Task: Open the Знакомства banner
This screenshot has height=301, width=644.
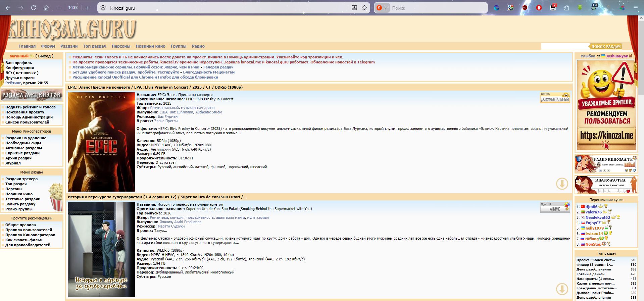Action: (x=606, y=185)
